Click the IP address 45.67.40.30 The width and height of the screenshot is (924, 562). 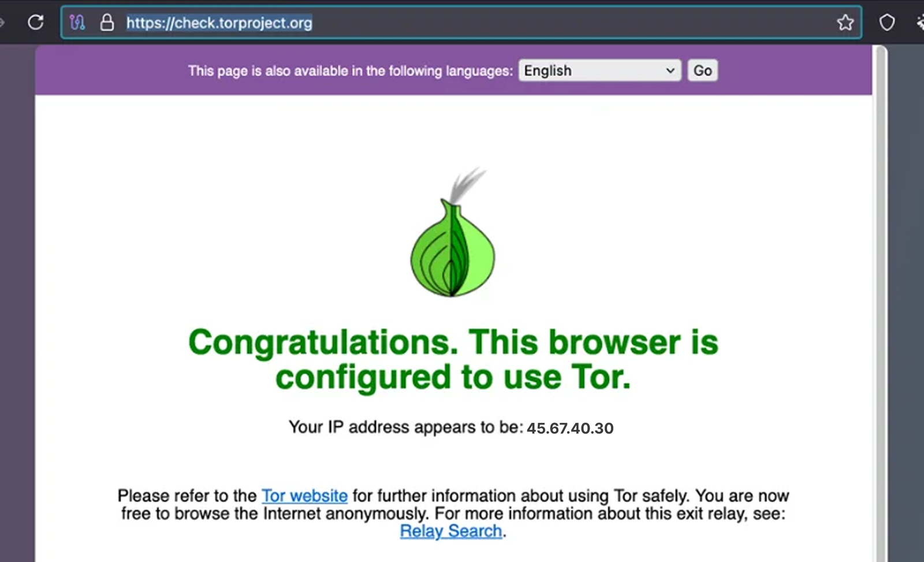[570, 428]
